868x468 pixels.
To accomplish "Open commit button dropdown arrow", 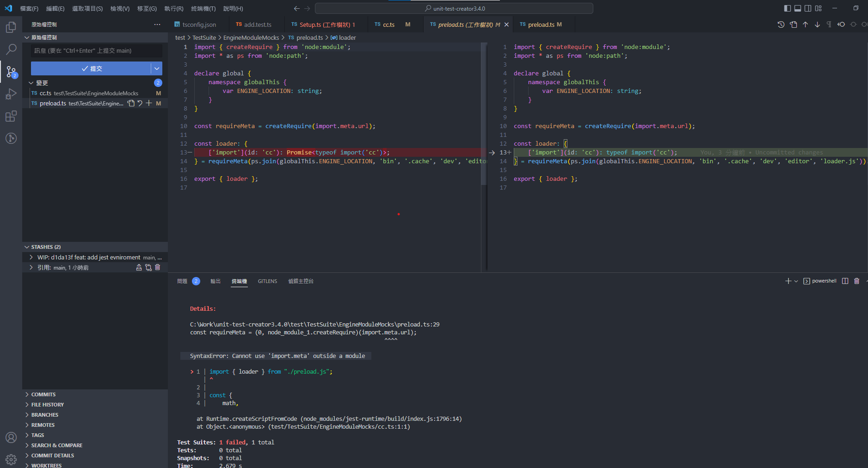I will pos(157,68).
